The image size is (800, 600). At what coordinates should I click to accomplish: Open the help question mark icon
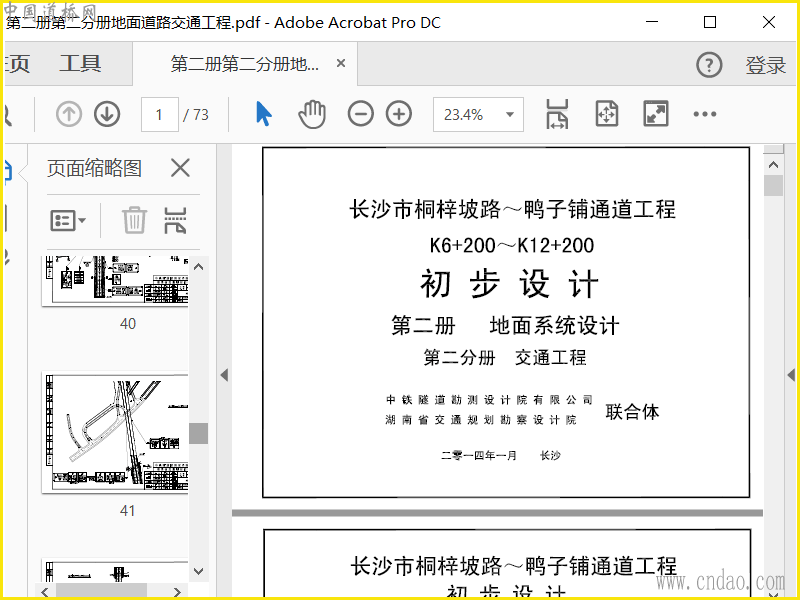pyautogui.click(x=709, y=65)
